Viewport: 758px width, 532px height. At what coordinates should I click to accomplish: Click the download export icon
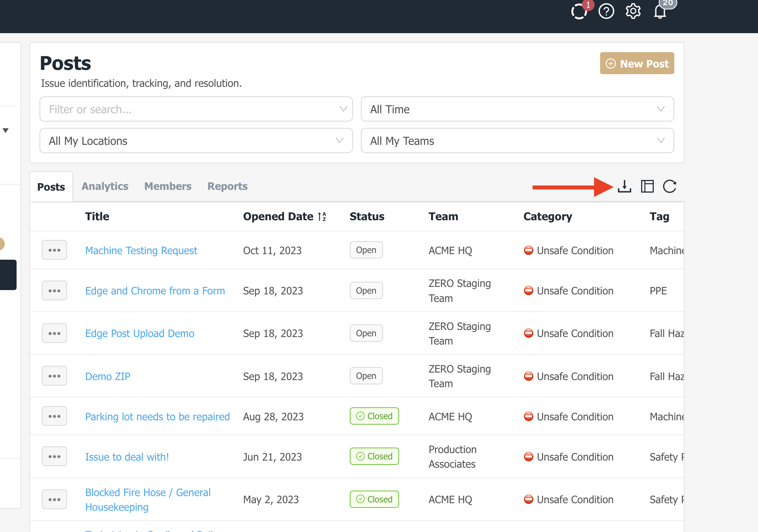pos(624,186)
